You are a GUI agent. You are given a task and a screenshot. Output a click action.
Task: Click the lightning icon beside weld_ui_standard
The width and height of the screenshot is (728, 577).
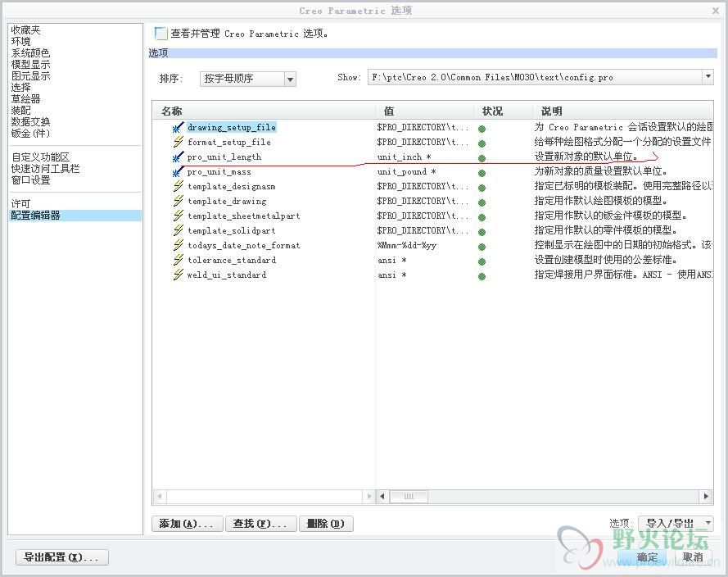[x=178, y=275]
